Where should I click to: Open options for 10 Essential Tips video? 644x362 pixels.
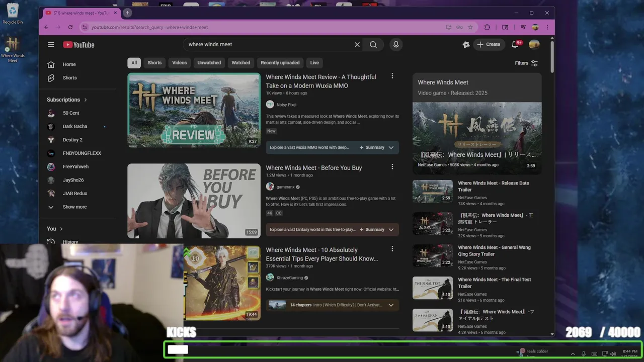(392, 249)
